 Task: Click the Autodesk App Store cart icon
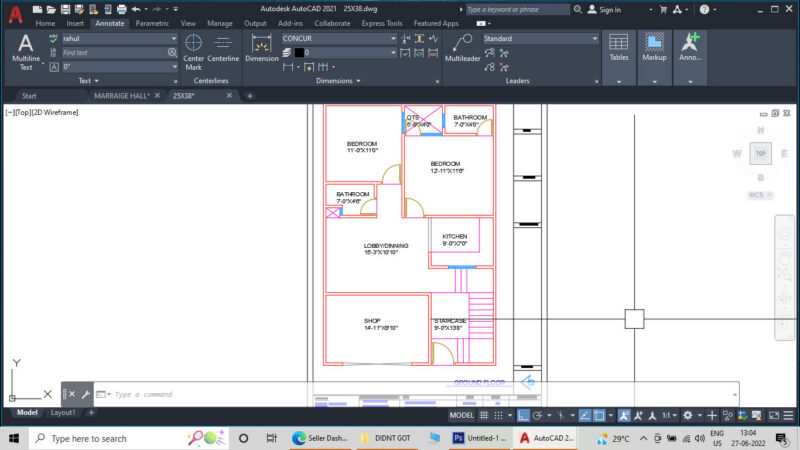click(663, 9)
